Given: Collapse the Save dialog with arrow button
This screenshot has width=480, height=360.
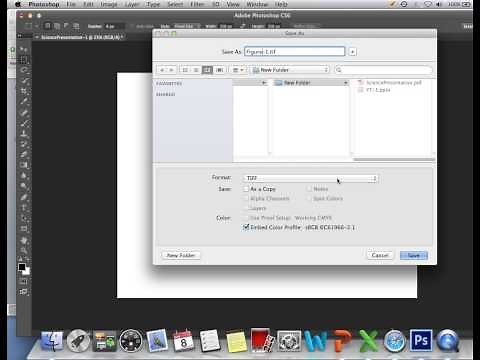Looking at the screenshot, I should 353,52.
